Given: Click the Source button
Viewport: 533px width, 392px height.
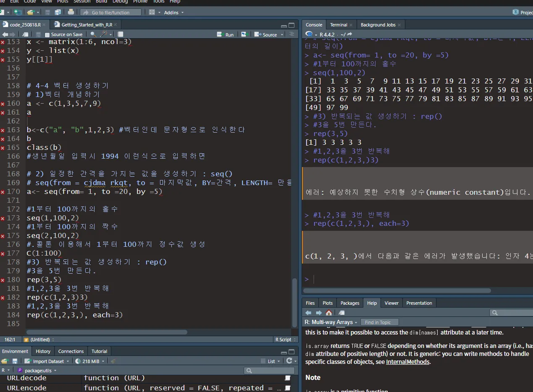Looking at the screenshot, I should pos(266,34).
